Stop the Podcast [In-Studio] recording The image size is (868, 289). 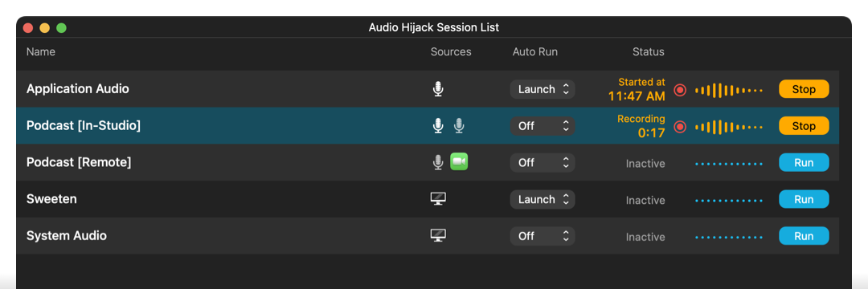click(x=804, y=126)
